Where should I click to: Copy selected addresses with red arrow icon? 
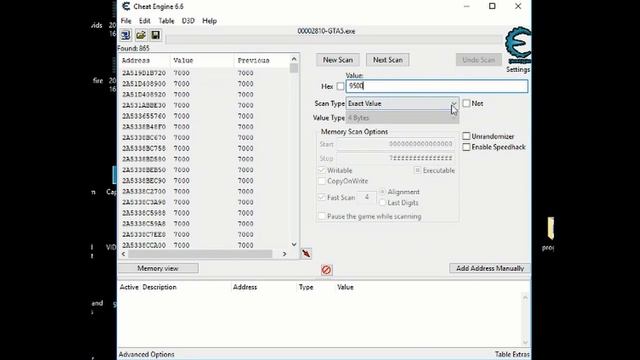(306, 253)
